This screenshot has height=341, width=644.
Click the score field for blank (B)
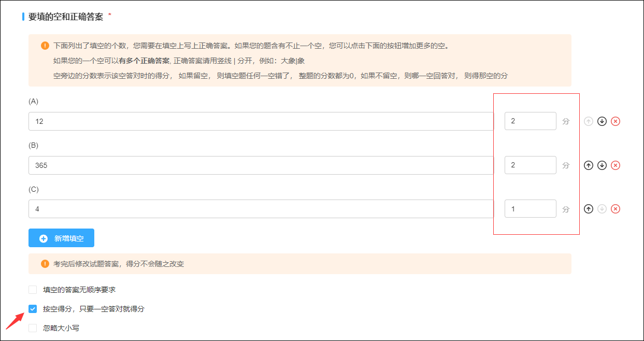[x=530, y=165]
